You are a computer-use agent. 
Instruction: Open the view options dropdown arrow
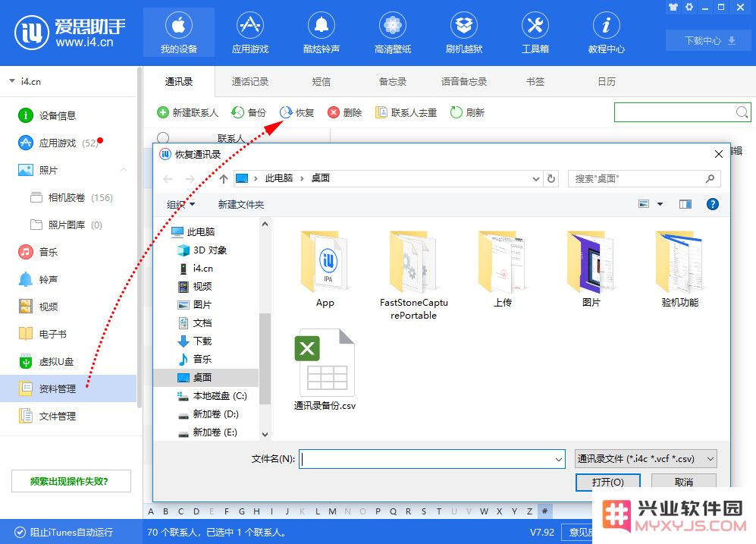point(660,204)
